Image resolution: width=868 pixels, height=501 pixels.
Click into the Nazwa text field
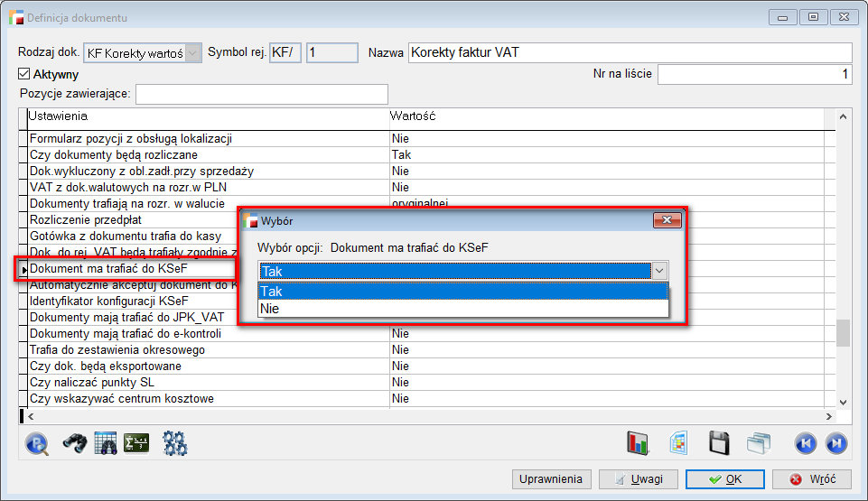[x=630, y=53]
